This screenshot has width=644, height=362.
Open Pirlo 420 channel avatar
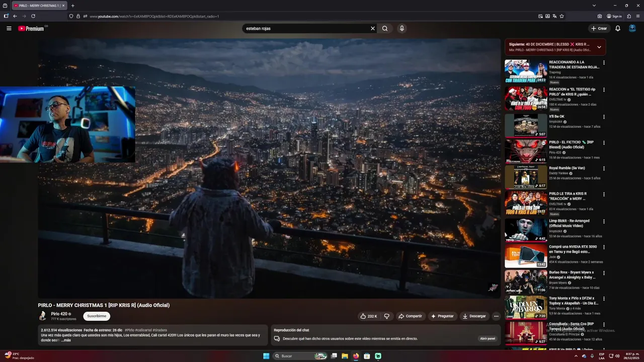tap(43, 316)
